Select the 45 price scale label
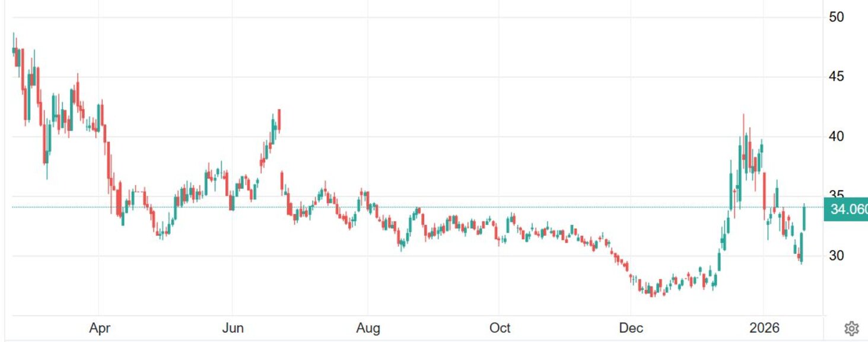Screen dimensions: 868x342 [837, 77]
